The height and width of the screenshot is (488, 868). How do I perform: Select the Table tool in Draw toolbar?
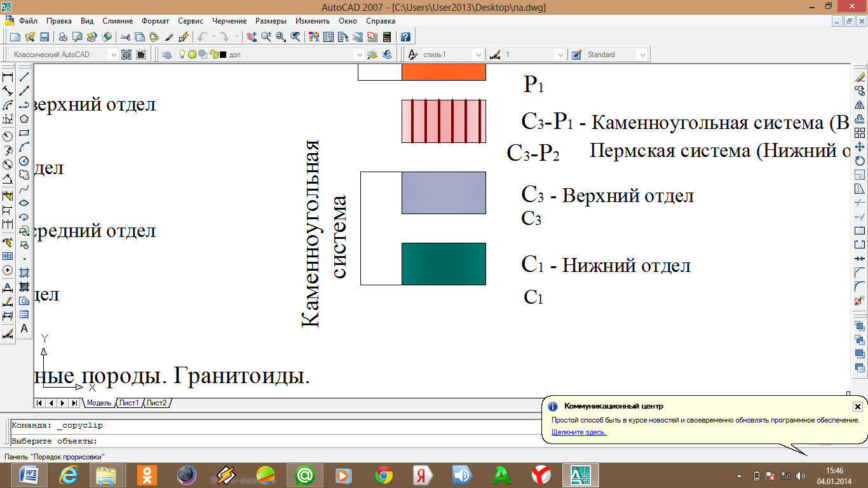coord(24,315)
